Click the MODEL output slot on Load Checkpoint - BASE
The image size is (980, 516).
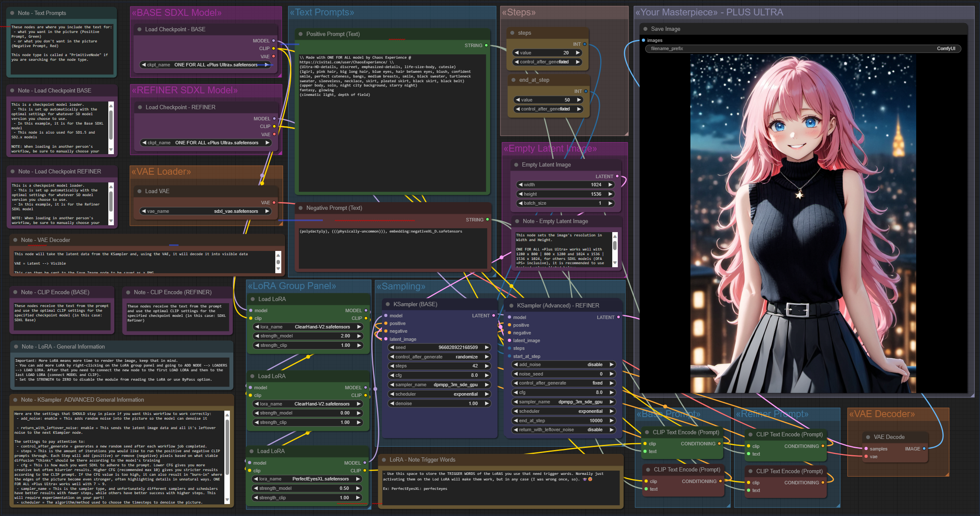coord(274,41)
